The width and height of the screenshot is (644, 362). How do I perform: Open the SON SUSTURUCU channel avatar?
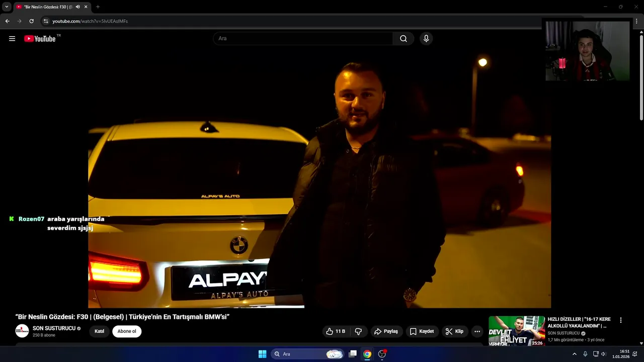pos(22,331)
